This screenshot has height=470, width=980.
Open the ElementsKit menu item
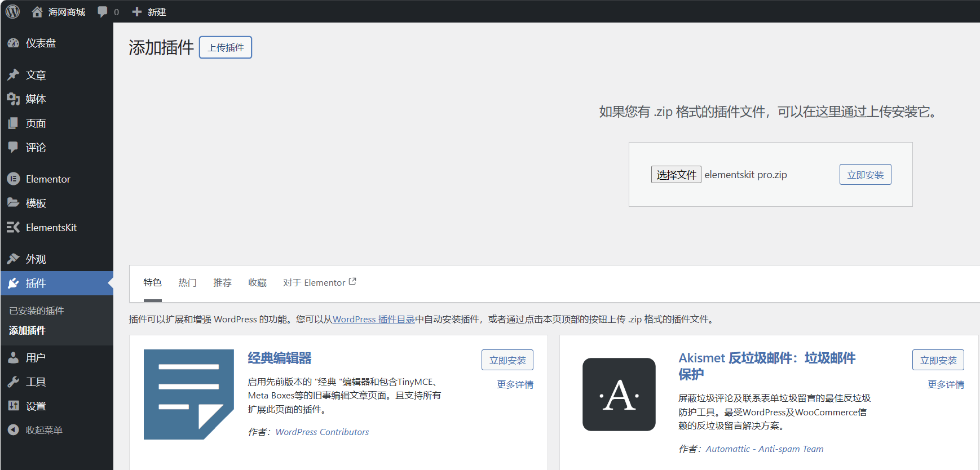point(56,227)
